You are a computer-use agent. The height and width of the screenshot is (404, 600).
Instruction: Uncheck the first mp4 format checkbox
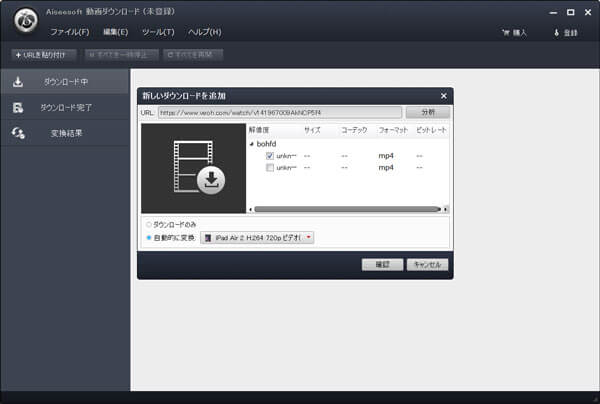[270, 156]
